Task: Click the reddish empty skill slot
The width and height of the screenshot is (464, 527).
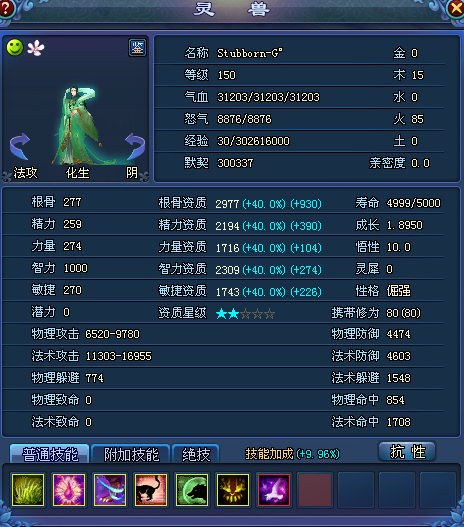Action: [315, 489]
